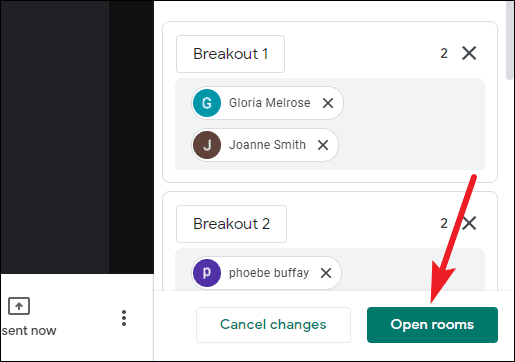The height and width of the screenshot is (362, 515).
Task: Remove phoebe buffay from Breakout 2
Action: 326,273
